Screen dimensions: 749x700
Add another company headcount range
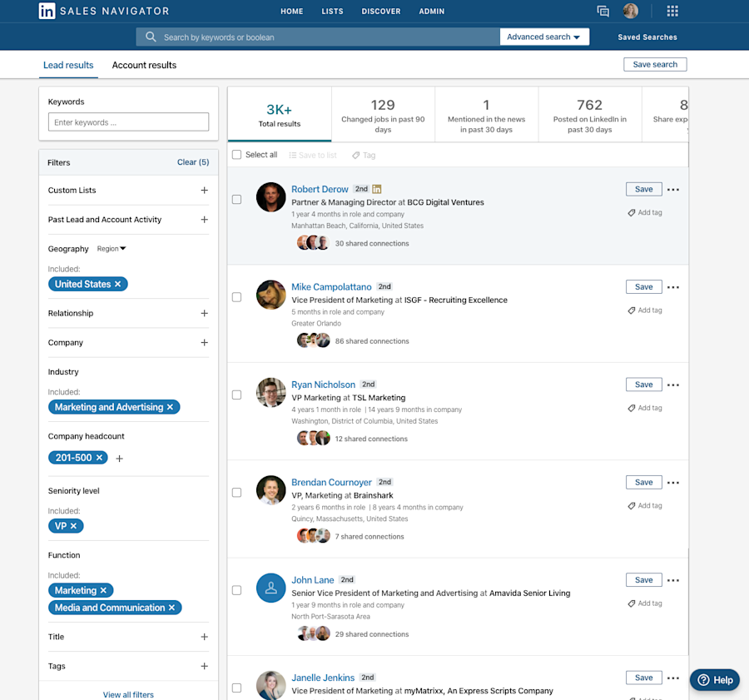coord(119,459)
